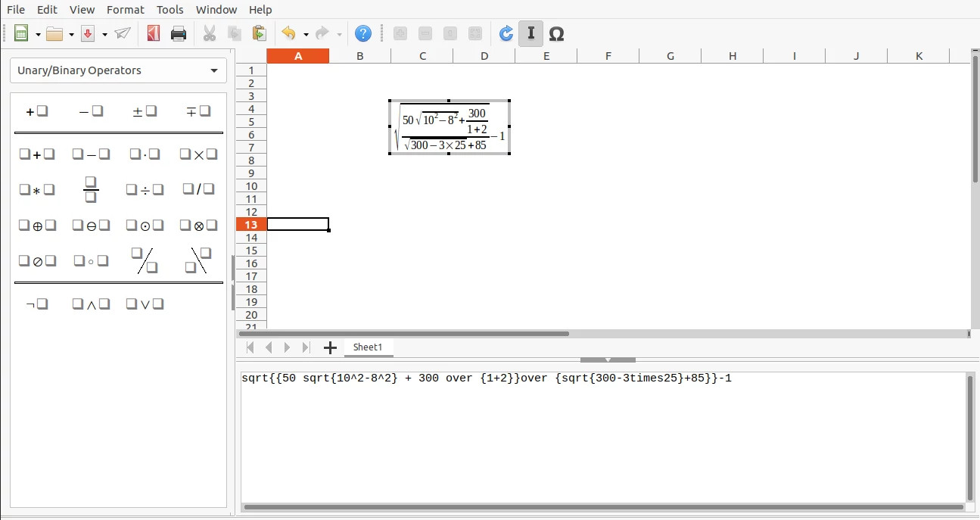
Task: Click the Help question mark icon
Action: pyautogui.click(x=363, y=33)
